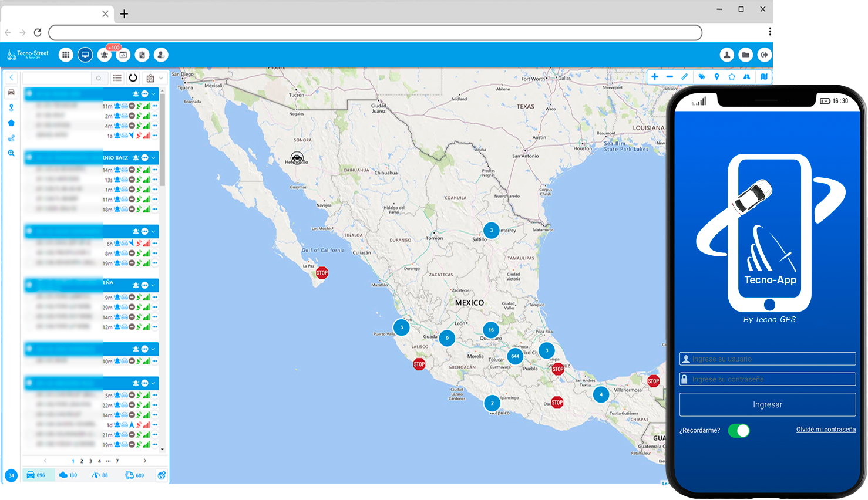Click the logout arrow icon
The height and width of the screenshot is (500, 868).
764,55
